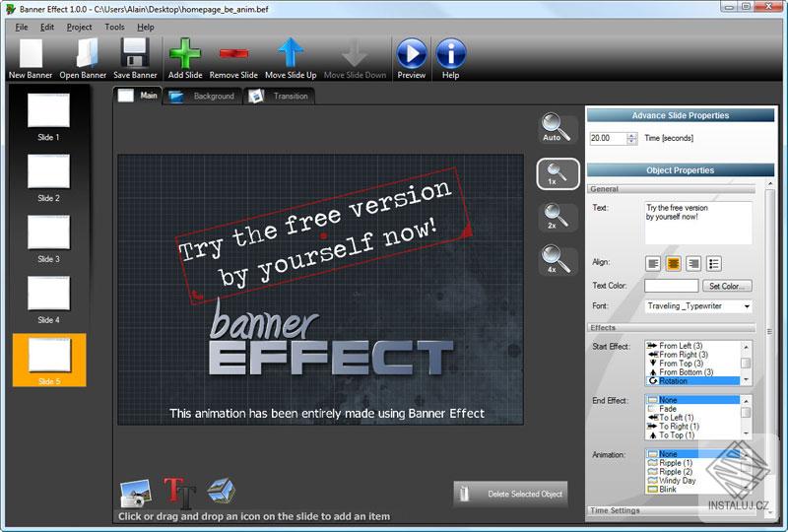Click Delete Selected Object button
Image resolution: width=788 pixels, height=532 pixels.
pyautogui.click(x=510, y=495)
